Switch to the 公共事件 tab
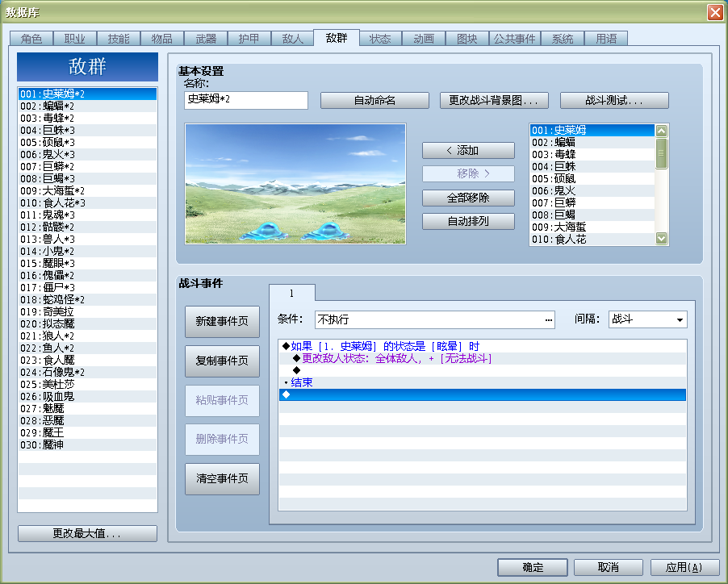 [514, 39]
